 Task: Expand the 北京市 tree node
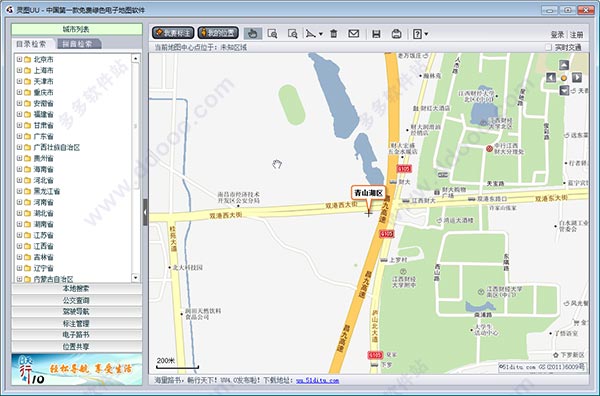(x=19, y=59)
